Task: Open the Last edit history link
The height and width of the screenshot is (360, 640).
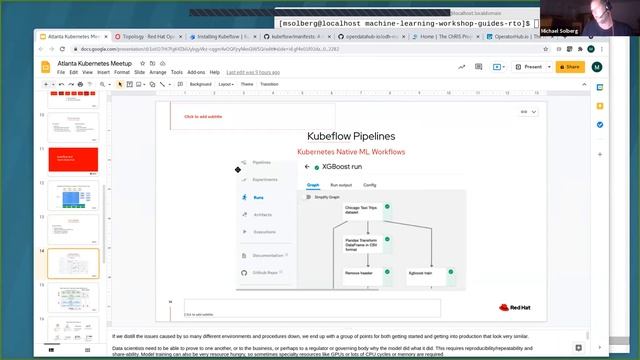Action: point(253,72)
